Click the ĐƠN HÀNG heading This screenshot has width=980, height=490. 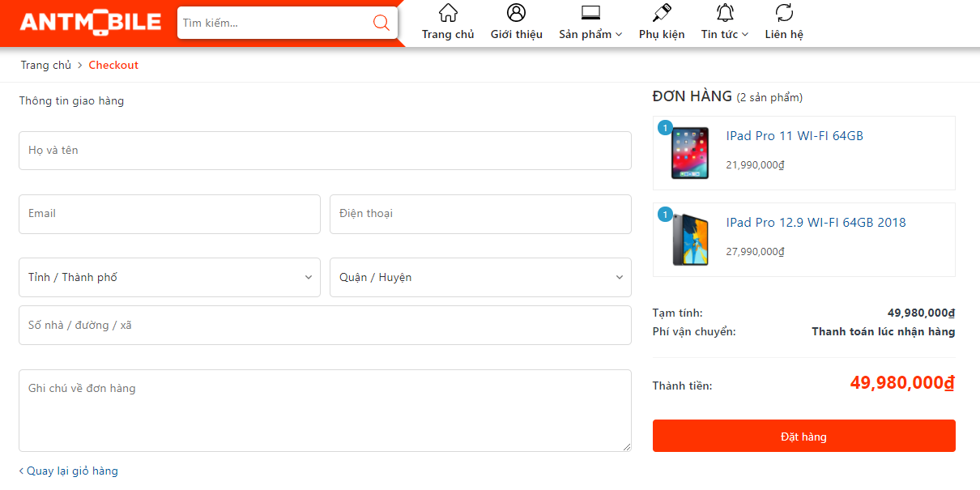692,96
